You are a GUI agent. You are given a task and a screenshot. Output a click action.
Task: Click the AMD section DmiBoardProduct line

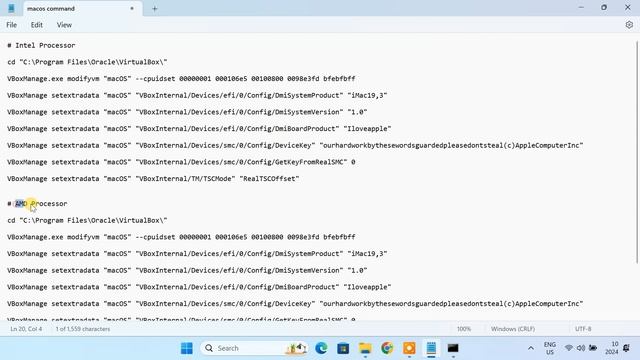(199, 287)
